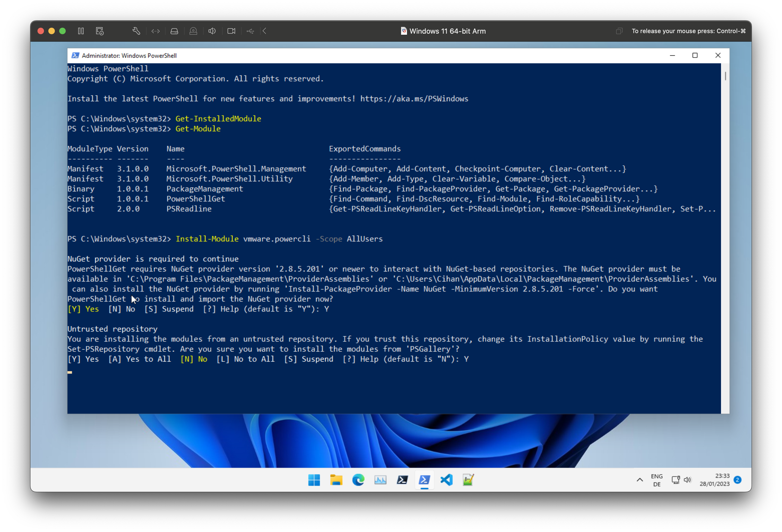Open the black PowerShell 7 taskbar icon
The image size is (782, 532).
[x=402, y=480]
